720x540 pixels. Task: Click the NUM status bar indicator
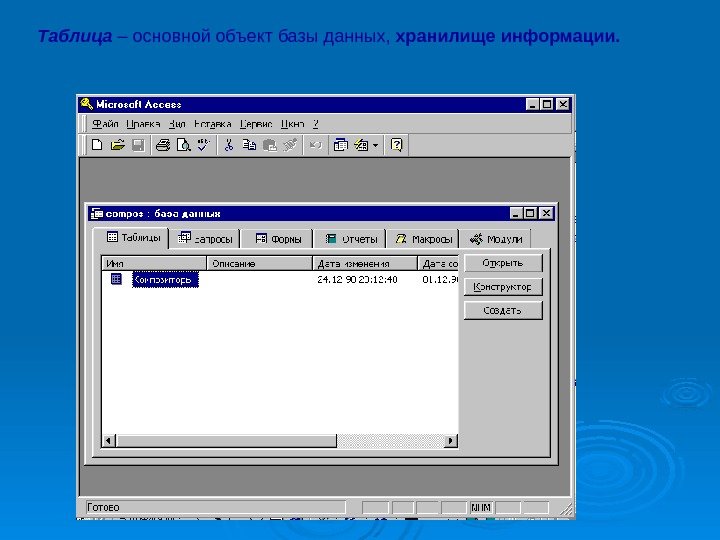[x=481, y=507]
